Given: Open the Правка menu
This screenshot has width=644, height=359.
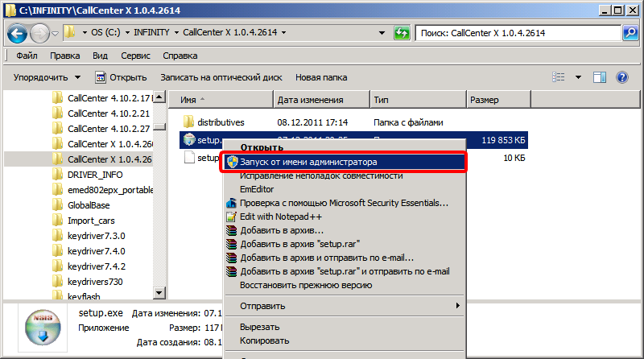Looking at the screenshot, I should [65, 56].
